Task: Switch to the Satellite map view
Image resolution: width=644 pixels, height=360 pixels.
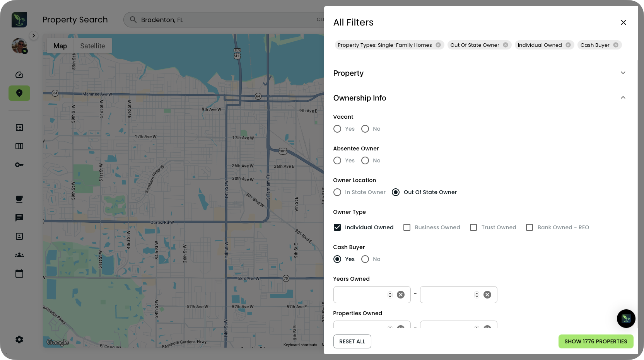Action: (x=92, y=46)
